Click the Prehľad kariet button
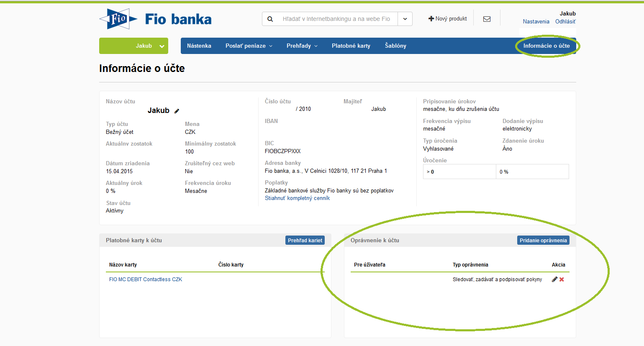Viewport: 644px width, 346px height. [x=305, y=240]
